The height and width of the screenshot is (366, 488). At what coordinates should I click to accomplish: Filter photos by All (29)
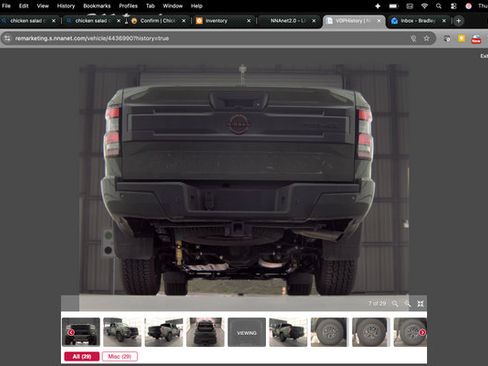click(82, 357)
